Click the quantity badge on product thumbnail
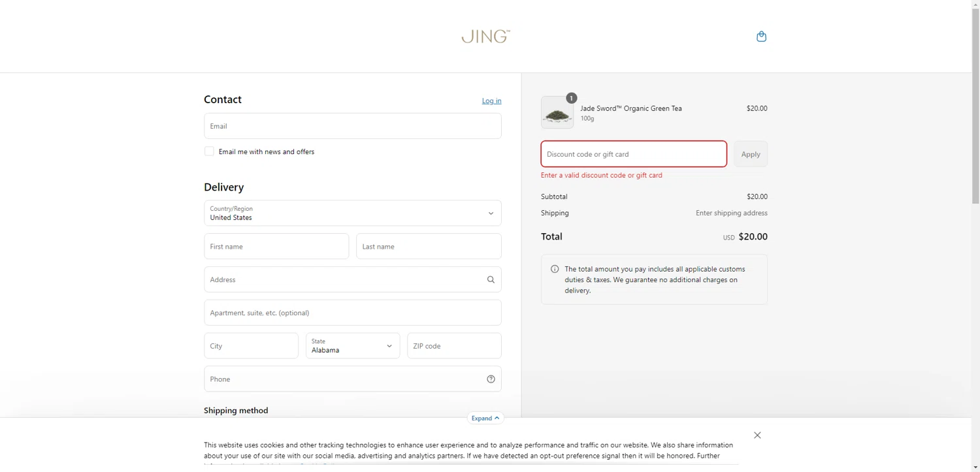 [571, 98]
